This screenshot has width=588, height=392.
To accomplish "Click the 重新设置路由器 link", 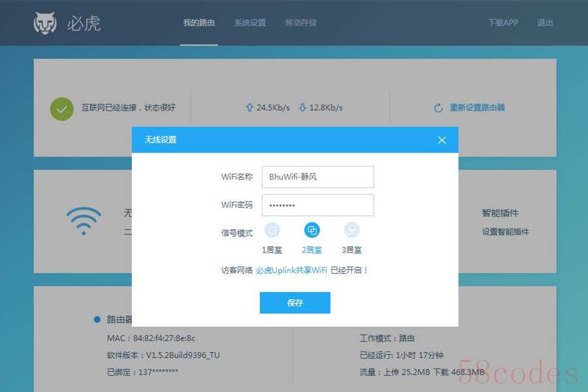I will pyautogui.click(x=477, y=108).
